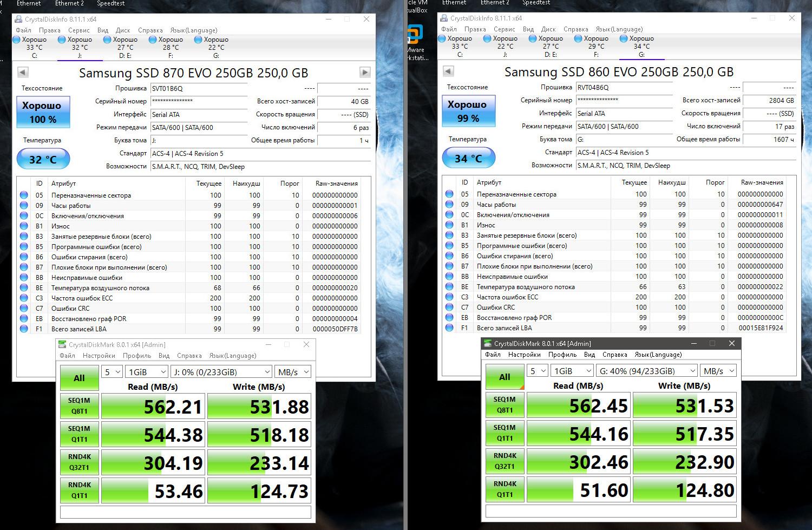Open J: 0% drive dropdown in left CrystalDiskMark
Image resolution: width=812 pixels, height=530 pixels.
(x=221, y=372)
